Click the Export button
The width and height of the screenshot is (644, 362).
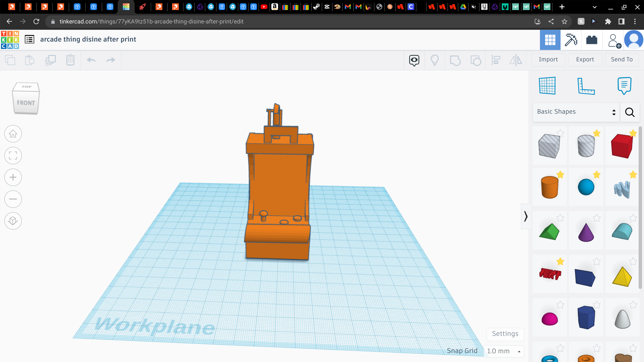coord(585,59)
